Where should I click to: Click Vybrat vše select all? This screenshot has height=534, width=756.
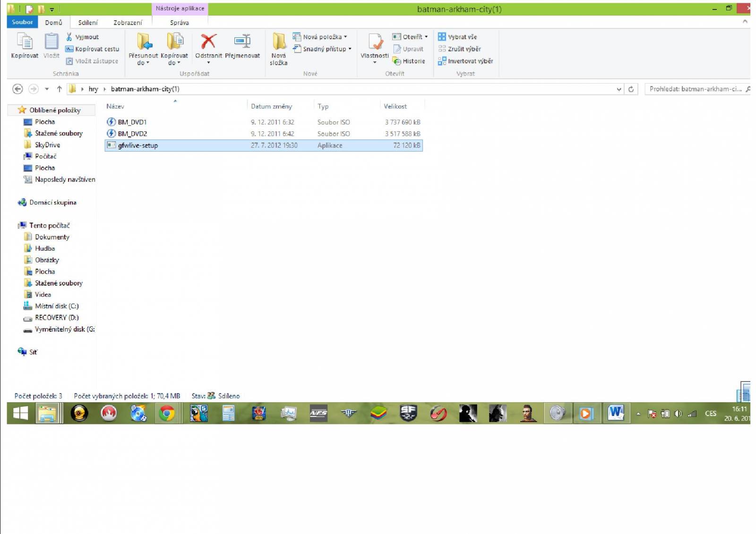[457, 37]
